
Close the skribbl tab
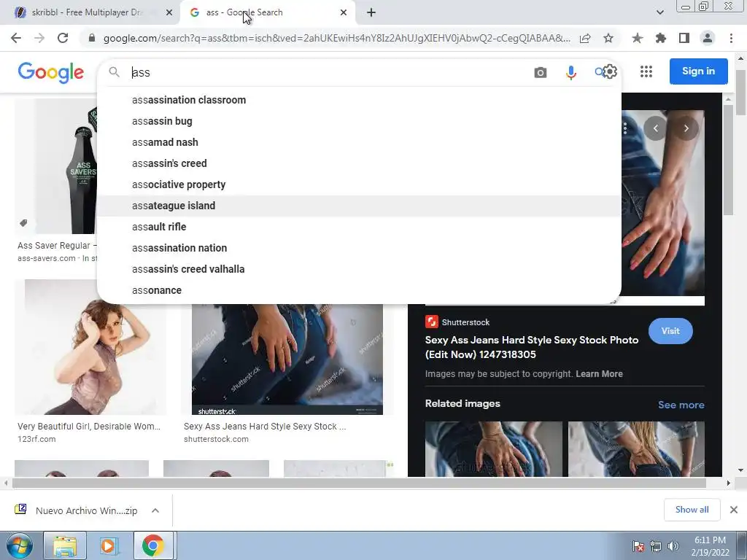(169, 12)
